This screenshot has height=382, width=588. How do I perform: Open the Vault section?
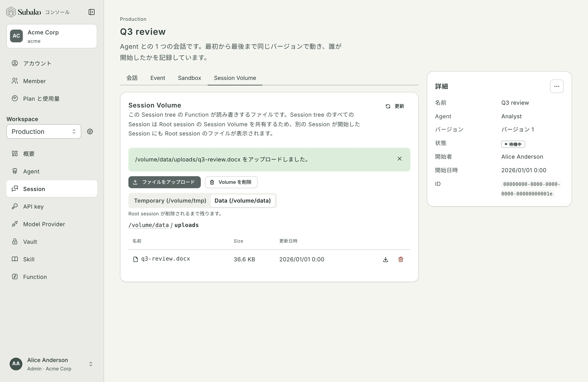coord(52,242)
